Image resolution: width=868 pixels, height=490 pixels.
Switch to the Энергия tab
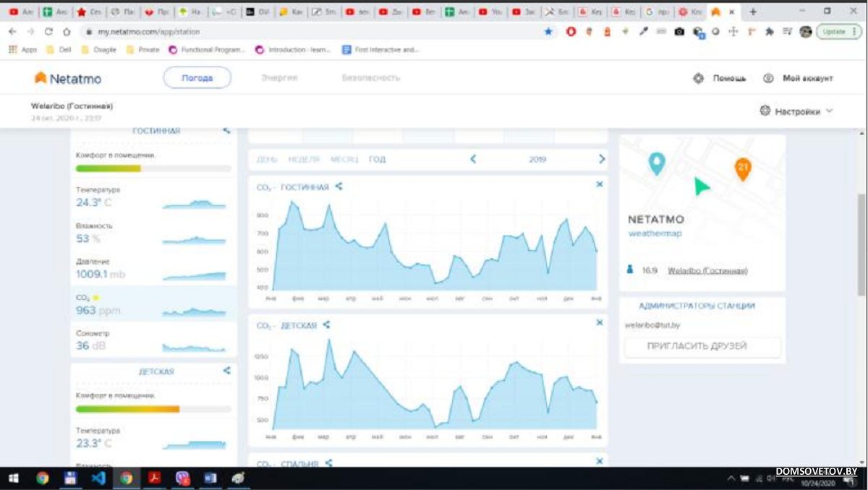[280, 77]
